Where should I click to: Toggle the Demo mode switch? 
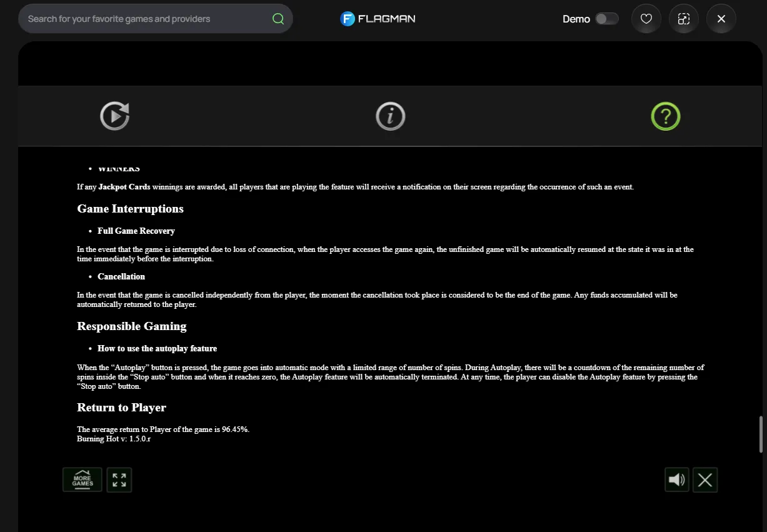tap(606, 19)
